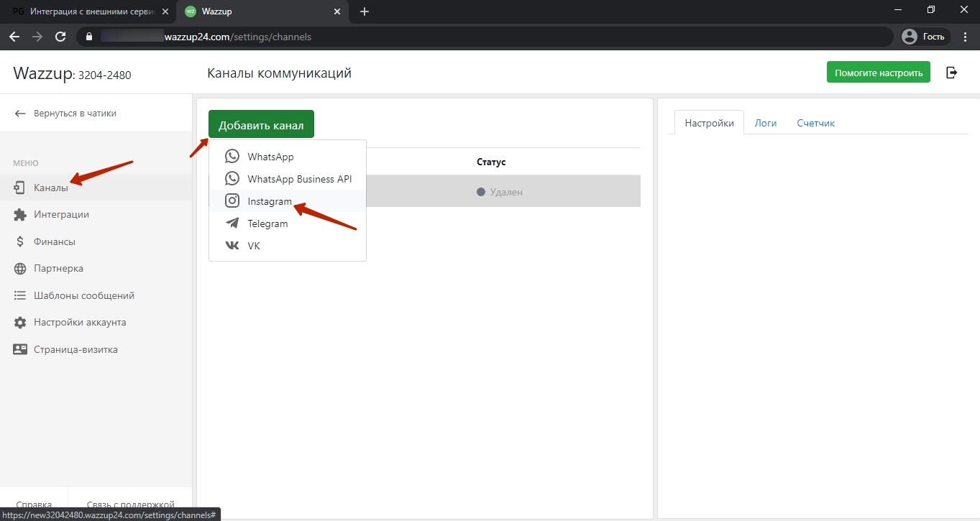Choose WhatsApp Business API channel option
The height and width of the screenshot is (521, 980).
[x=288, y=179]
